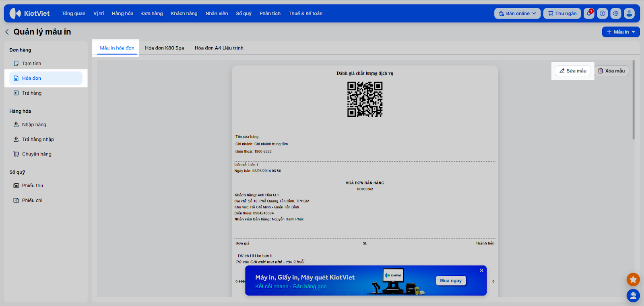Click the Mua ngay button in the banner
This screenshot has height=306, width=644.
coord(451,281)
